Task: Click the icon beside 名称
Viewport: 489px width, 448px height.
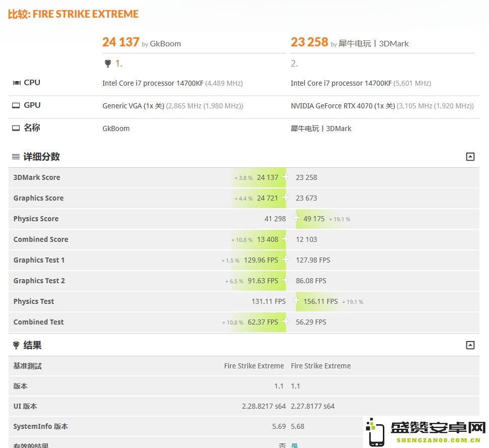Action: click(16, 128)
